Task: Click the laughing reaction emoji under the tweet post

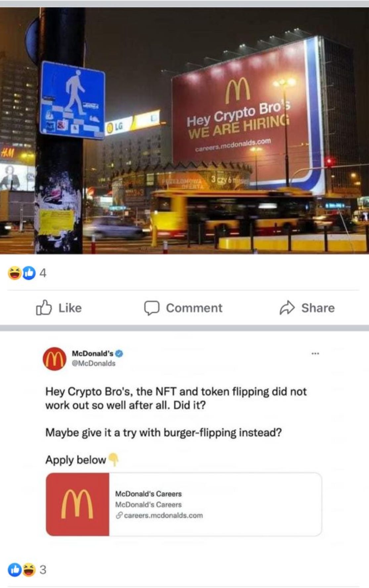Action: point(29,569)
